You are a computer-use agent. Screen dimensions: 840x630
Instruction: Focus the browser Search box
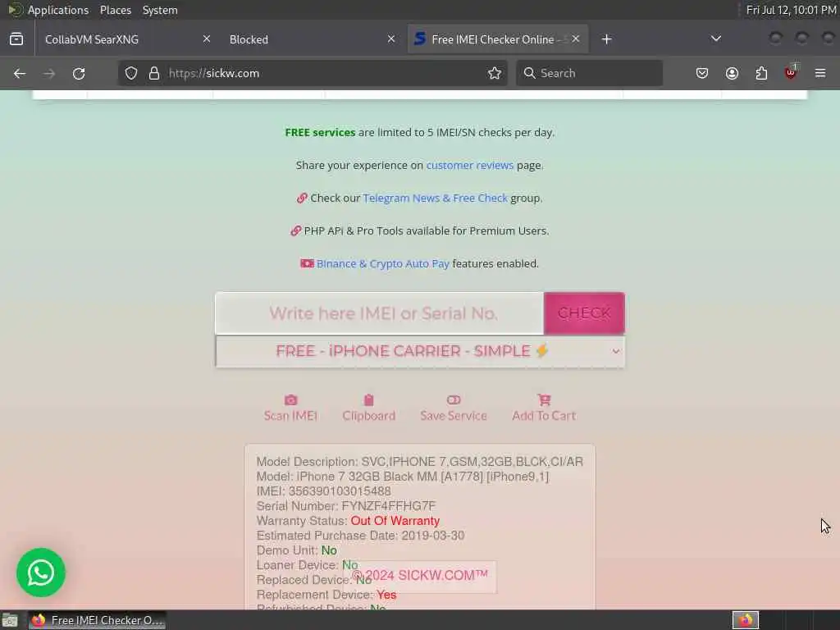(x=589, y=73)
